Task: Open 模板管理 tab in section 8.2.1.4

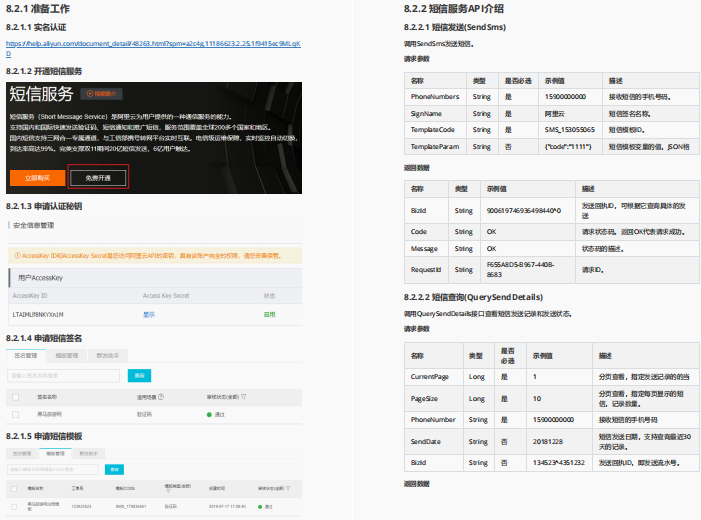Action: [67, 355]
